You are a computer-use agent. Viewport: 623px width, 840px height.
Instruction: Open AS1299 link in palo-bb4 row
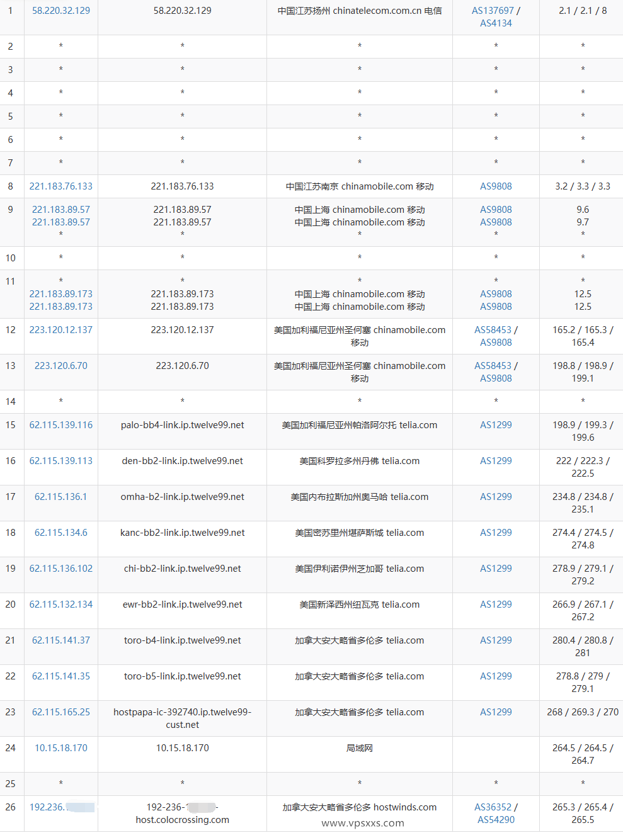pyautogui.click(x=496, y=425)
